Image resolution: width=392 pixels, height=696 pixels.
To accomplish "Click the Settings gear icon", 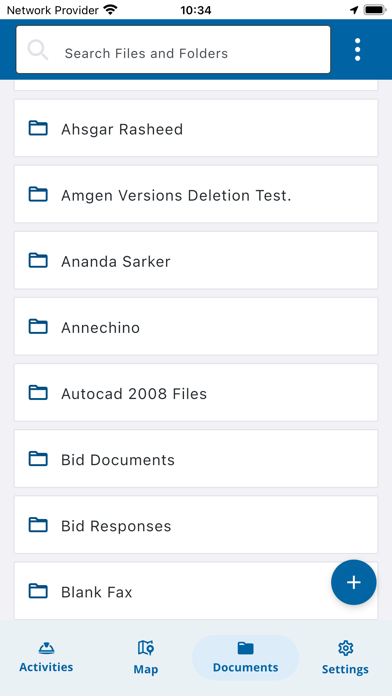I will [345, 648].
